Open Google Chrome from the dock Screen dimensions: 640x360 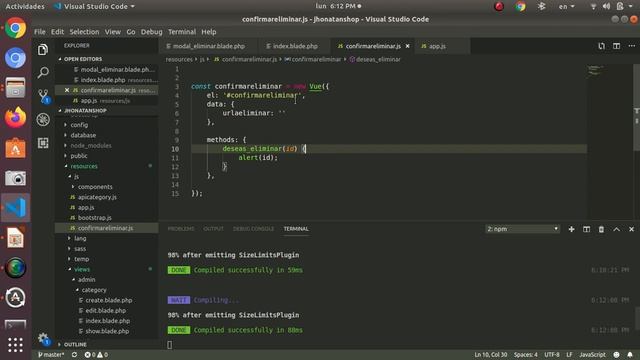pos(16,28)
